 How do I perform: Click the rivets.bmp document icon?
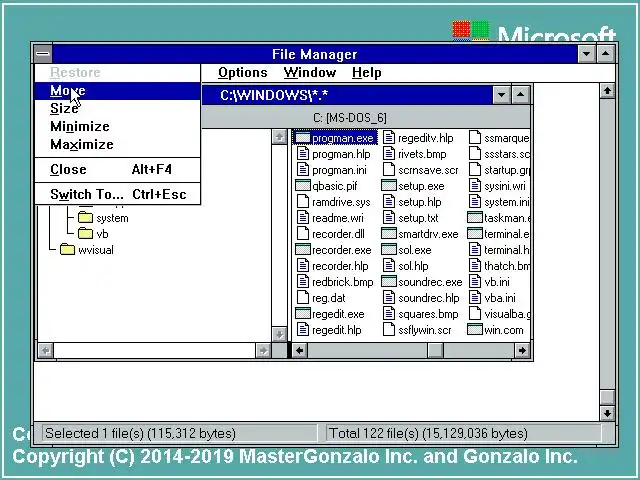[389, 154]
